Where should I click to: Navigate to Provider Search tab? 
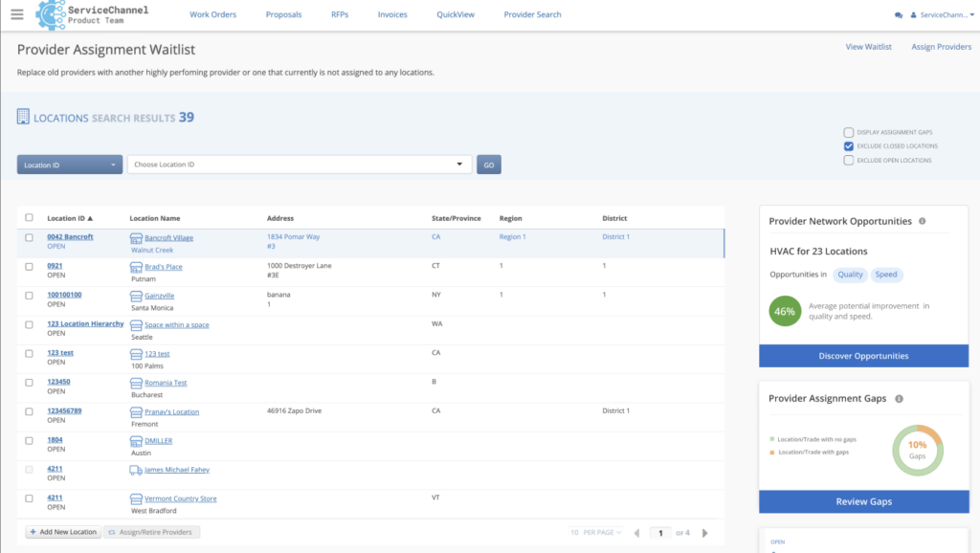(532, 15)
